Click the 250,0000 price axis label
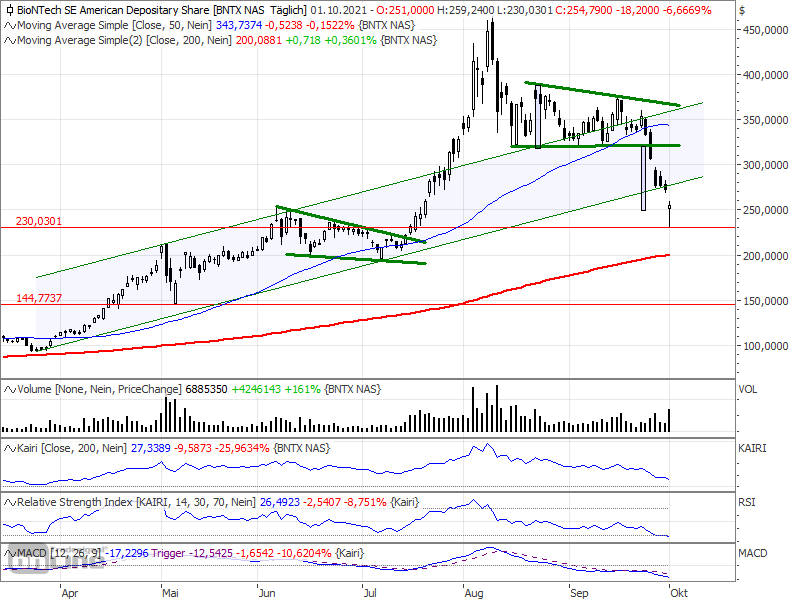The height and width of the screenshot is (600, 800). 765,210
